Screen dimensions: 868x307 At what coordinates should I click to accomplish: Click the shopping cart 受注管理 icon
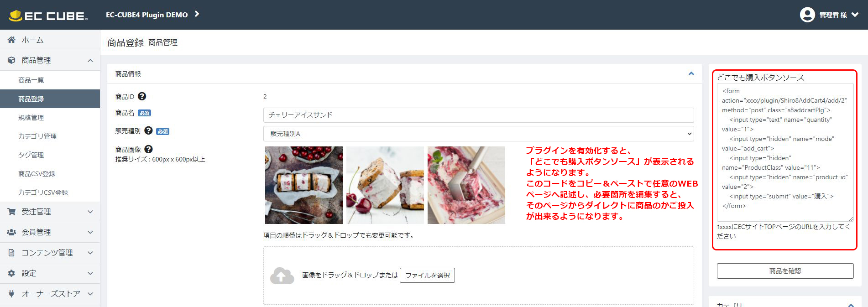11,212
